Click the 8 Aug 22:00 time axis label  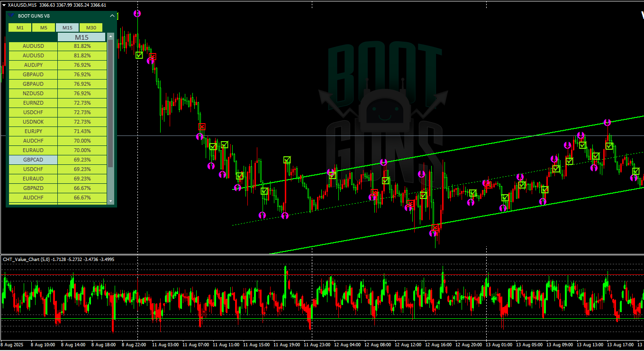tap(134, 345)
